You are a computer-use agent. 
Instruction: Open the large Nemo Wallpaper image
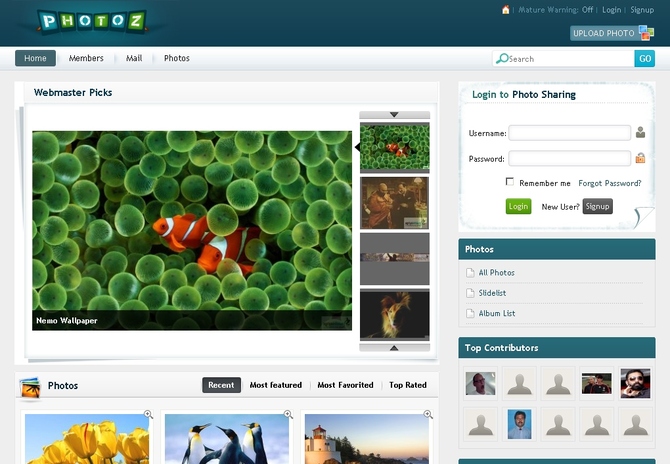coord(192,230)
